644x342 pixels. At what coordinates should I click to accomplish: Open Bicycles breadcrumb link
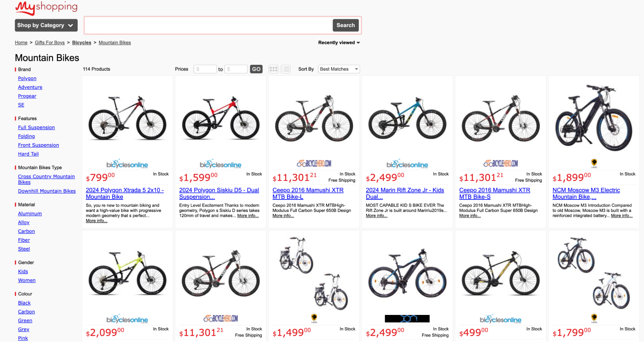pos(82,43)
